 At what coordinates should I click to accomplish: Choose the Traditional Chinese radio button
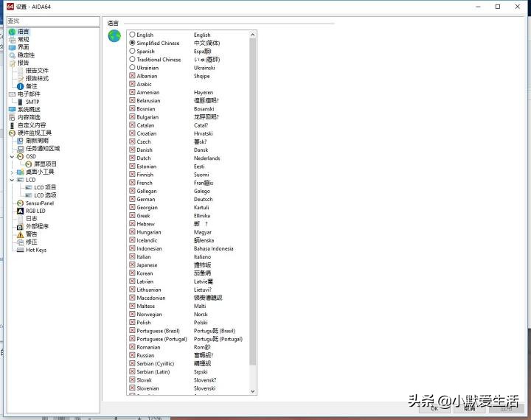pyautogui.click(x=133, y=59)
